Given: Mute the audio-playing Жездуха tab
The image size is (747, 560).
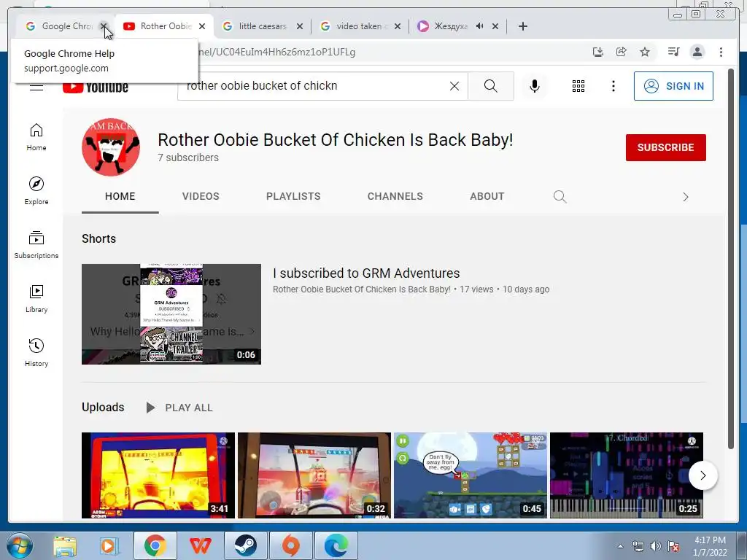Looking at the screenshot, I should coord(480,26).
